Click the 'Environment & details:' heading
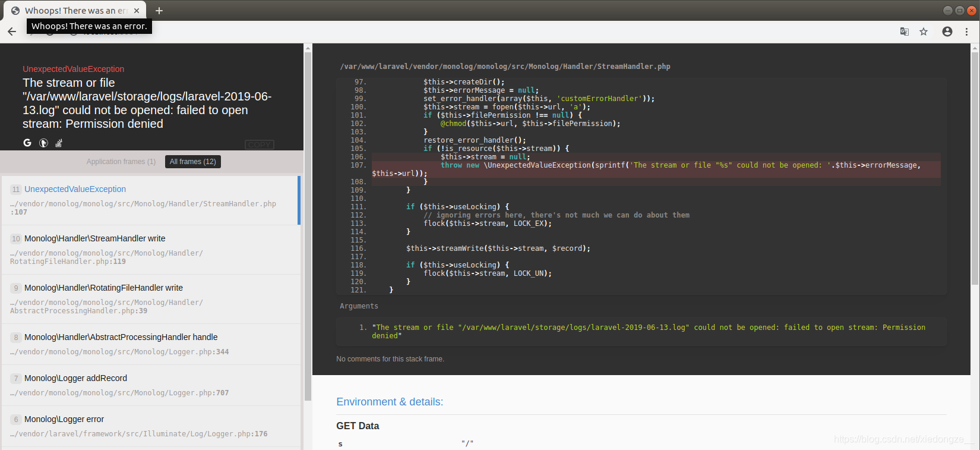 point(390,402)
